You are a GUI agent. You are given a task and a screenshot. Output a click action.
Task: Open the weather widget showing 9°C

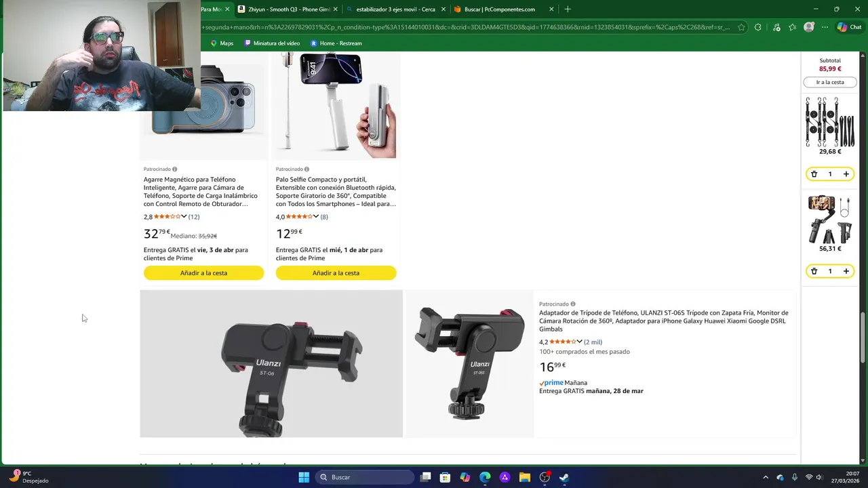pyautogui.click(x=28, y=476)
